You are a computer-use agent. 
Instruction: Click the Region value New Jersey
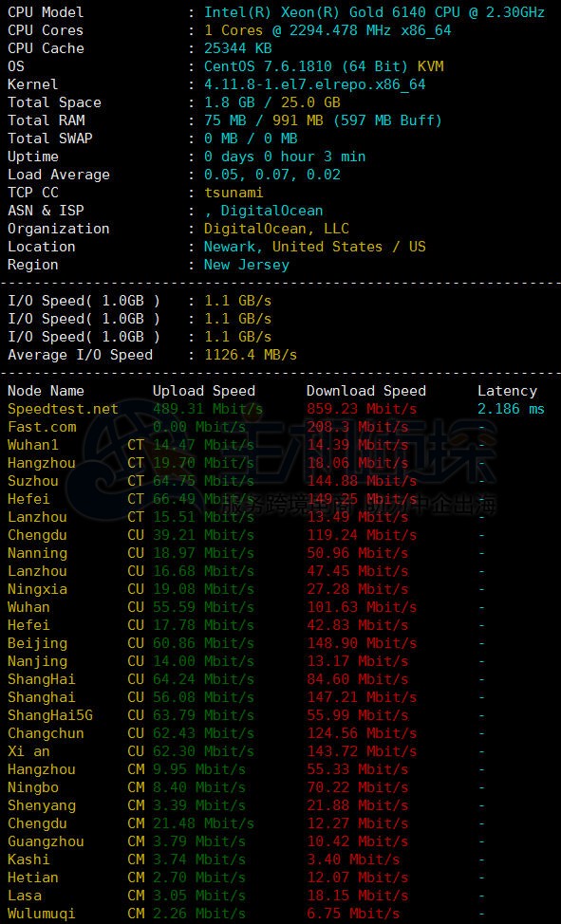coord(247,265)
